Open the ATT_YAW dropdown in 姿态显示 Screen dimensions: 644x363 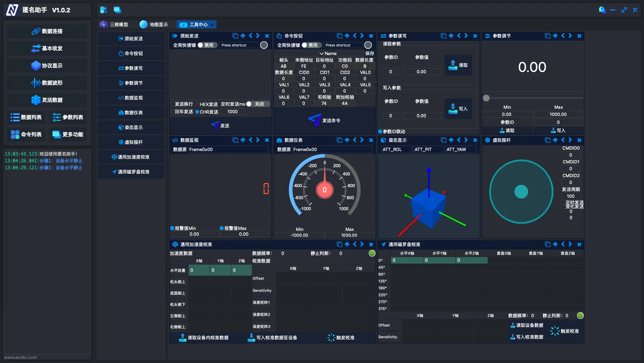tap(460, 149)
